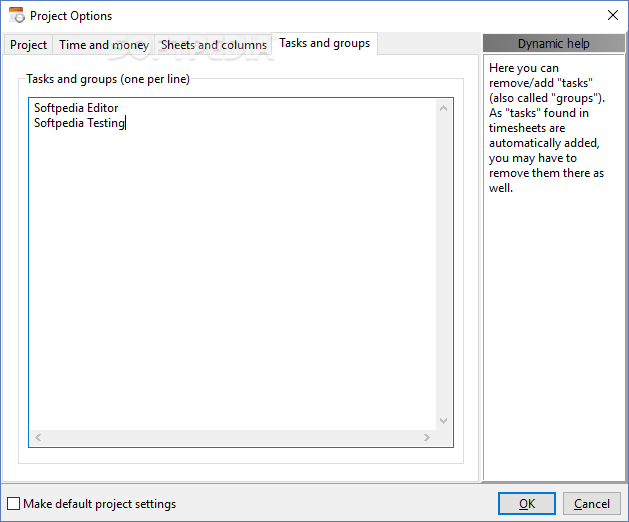Click the Dynamic help text beginning 'Here you can'
629x522 pixels.
click(x=547, y=128)
